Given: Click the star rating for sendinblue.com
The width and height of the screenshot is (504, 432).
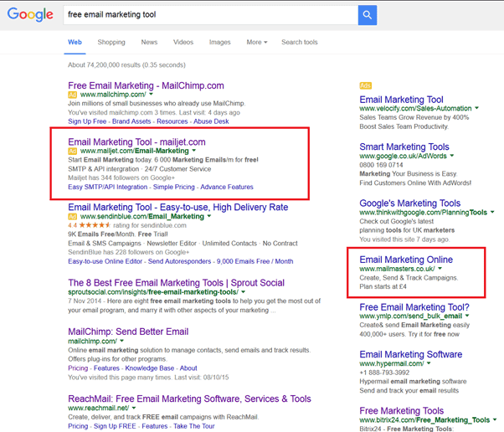Looking at the screenshot, I should pos(95,225).
